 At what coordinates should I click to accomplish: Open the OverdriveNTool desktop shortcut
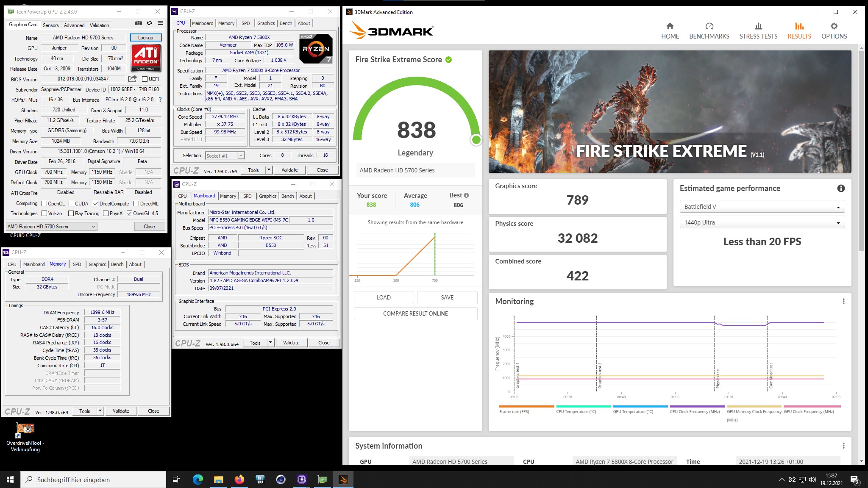tap(25, 437)
